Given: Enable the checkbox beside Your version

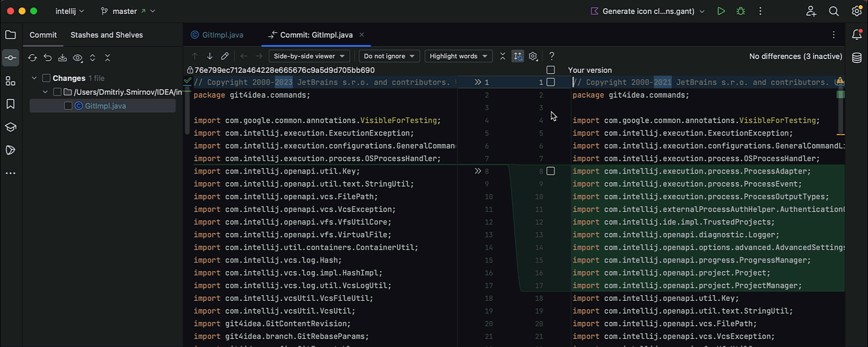Looking at the screenshot, I should point(551,70).
